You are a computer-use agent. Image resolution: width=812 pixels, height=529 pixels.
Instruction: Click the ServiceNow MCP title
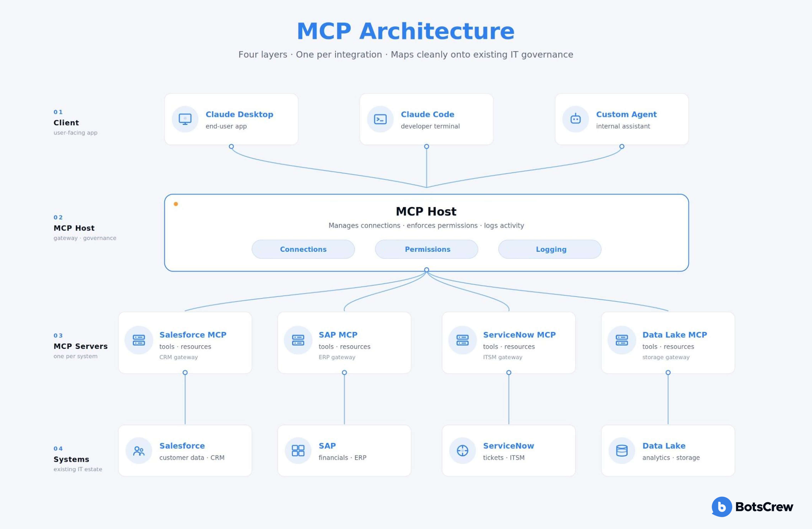click(519, 335)
